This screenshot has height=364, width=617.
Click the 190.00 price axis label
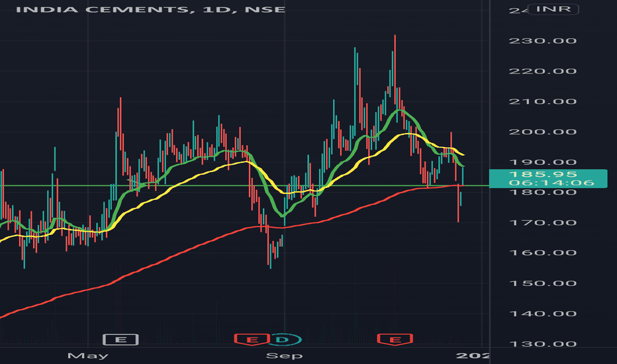click(x=543, y=162)
